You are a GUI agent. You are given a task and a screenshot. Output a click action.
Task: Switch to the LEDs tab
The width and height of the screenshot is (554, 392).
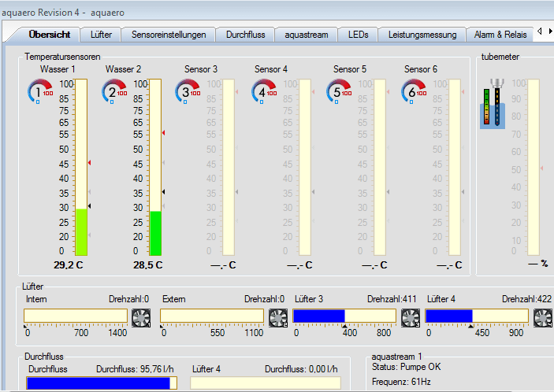click(x=358, y=35)
